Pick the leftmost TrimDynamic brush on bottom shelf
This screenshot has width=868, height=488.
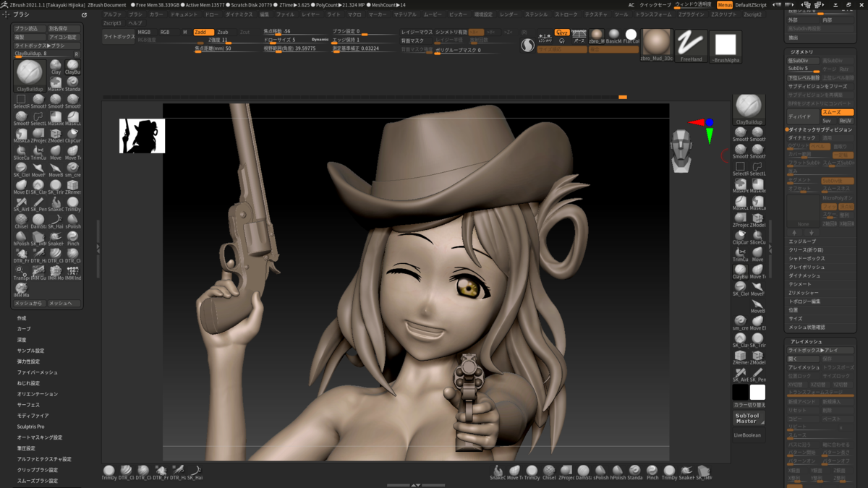(x=109, y=473)
